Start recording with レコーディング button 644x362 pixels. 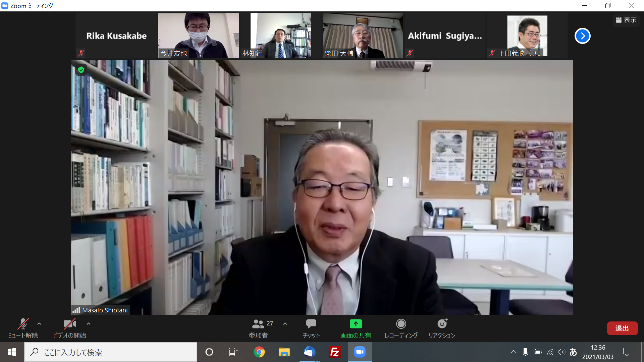(x=401, y=328)
